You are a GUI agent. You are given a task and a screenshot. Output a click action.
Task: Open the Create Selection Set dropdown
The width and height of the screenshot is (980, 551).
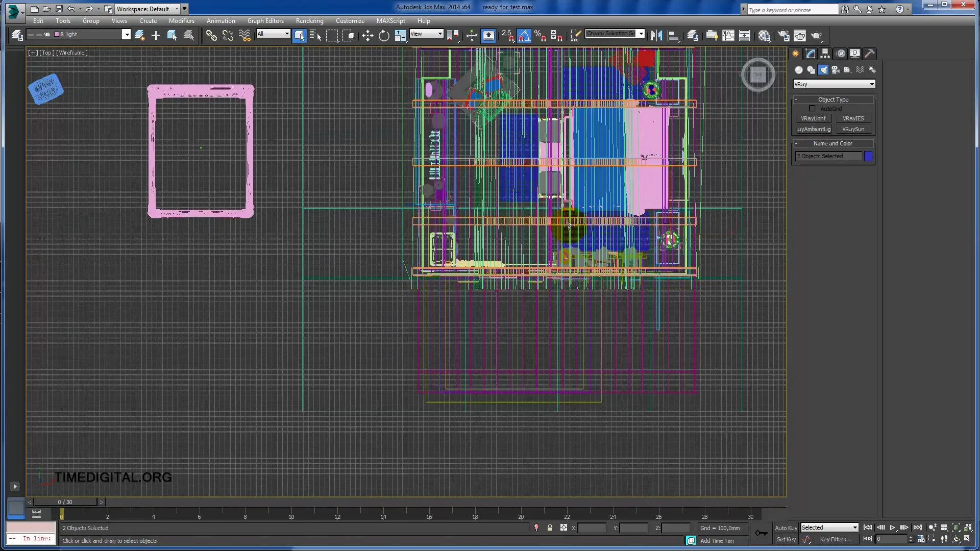click(x=641, y=34)
